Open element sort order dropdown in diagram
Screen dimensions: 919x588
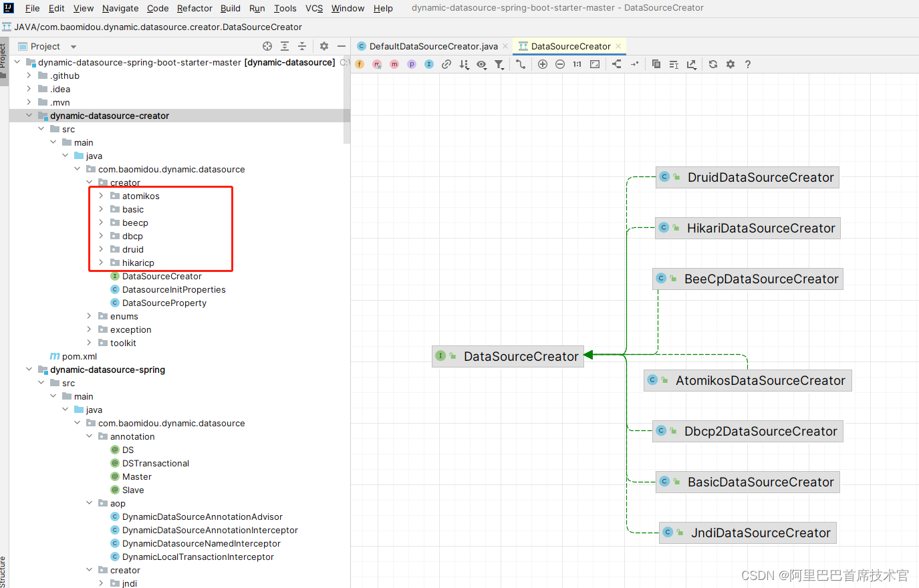(464, 64)
